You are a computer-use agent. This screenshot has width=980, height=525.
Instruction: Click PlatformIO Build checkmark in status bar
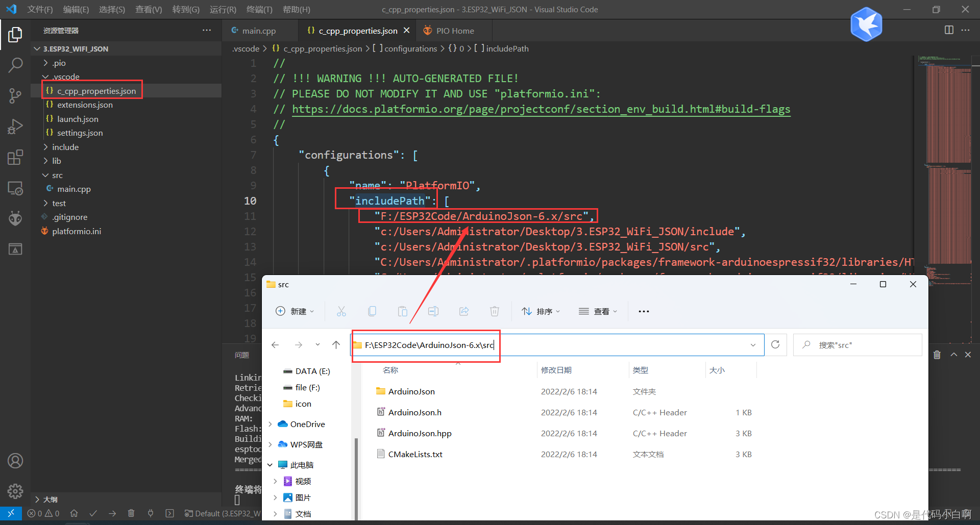click(x=93, y=513)
